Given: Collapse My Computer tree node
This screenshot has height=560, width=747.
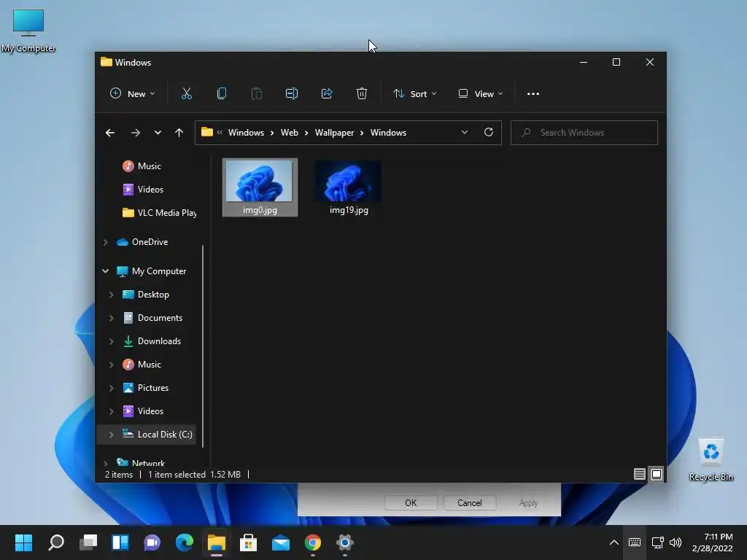Looking at the screenshot, I should [x=105, y=271].
